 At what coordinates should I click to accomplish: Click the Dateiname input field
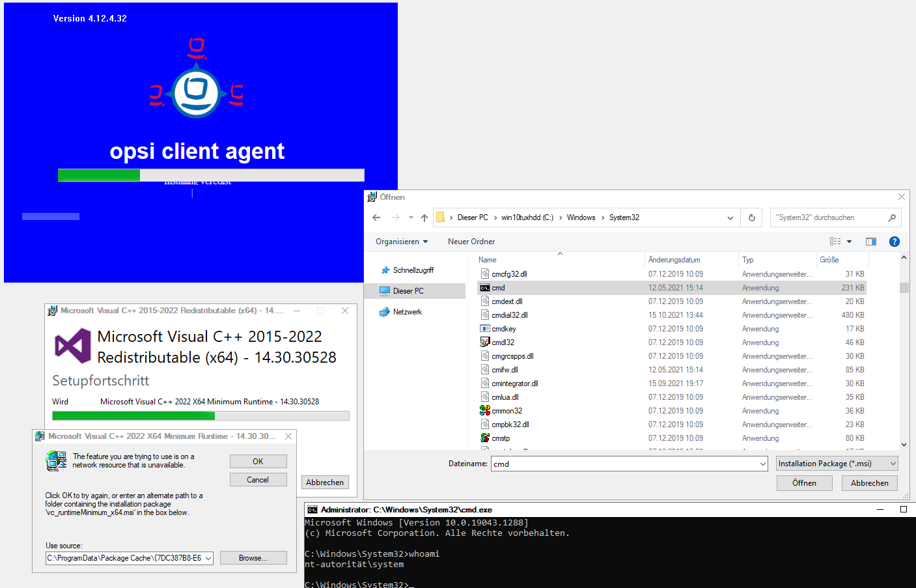(x=625, y=464)
